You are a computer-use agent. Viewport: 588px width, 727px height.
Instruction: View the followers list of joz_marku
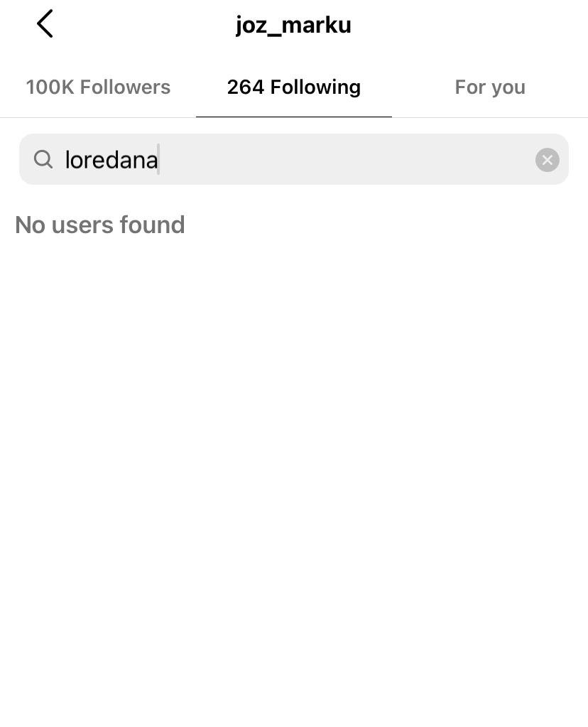click(98, 87)
